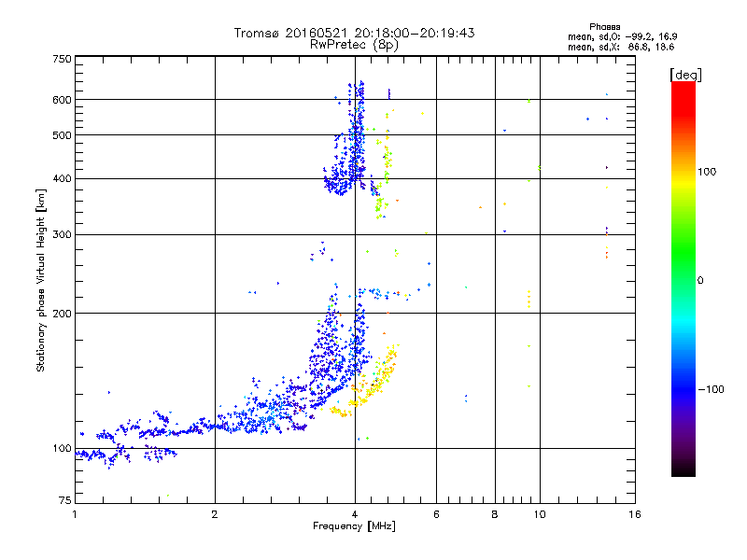Click the '100' colorbar tick label
This screenshot has height=560, width=747.
(x=707, y=172)
